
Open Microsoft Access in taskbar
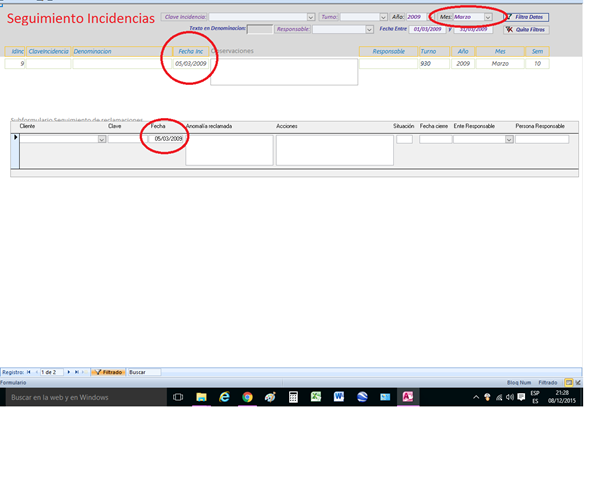click(x=408, y=397)
